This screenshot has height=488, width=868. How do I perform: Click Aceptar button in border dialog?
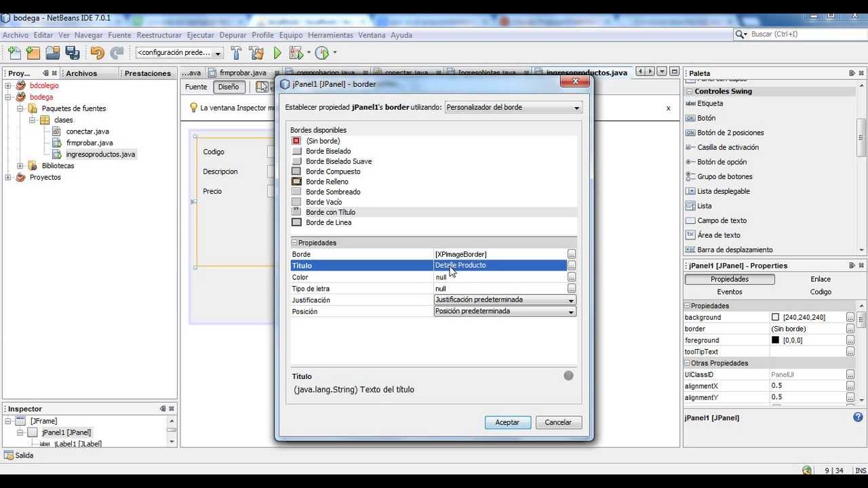(x=507, y=422)
